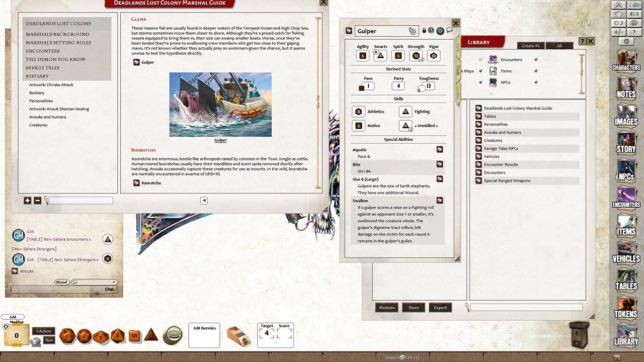644x362 pixels.
Task: Toggle the green ID visibility on the Gulper sheet
Action: coord(431,30)
